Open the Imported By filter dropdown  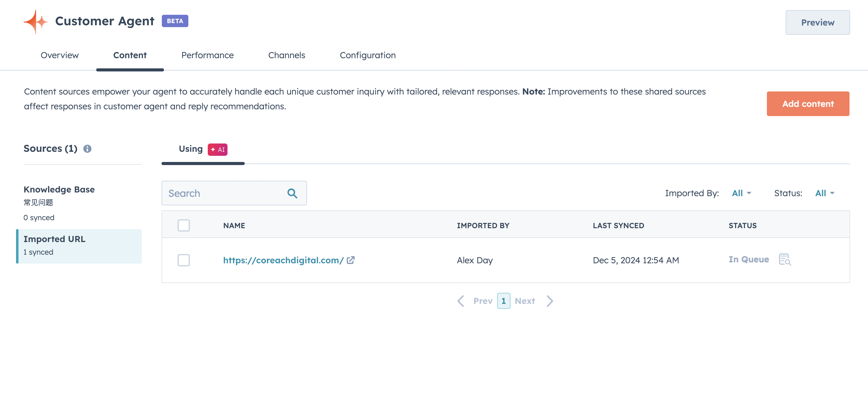741,193
